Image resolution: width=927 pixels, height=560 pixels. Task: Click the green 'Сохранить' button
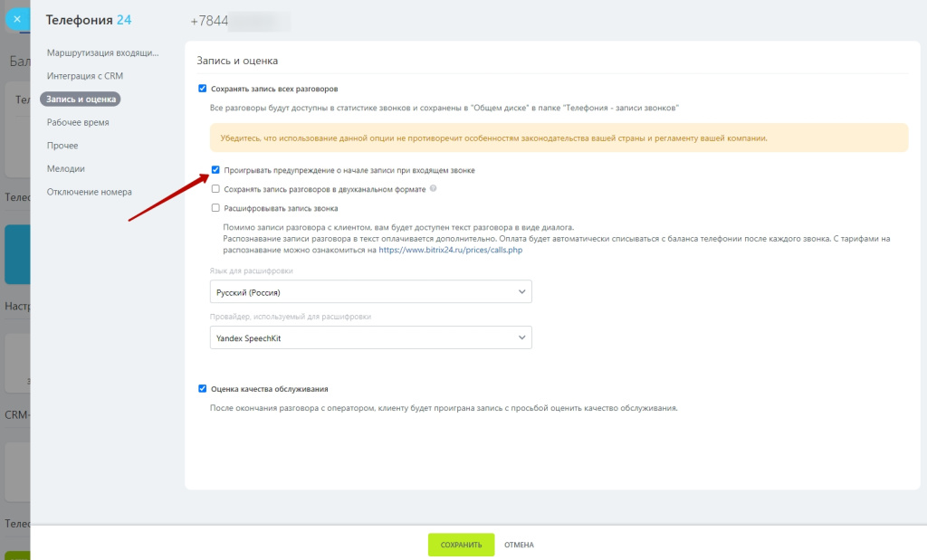(x=461, y=545)
